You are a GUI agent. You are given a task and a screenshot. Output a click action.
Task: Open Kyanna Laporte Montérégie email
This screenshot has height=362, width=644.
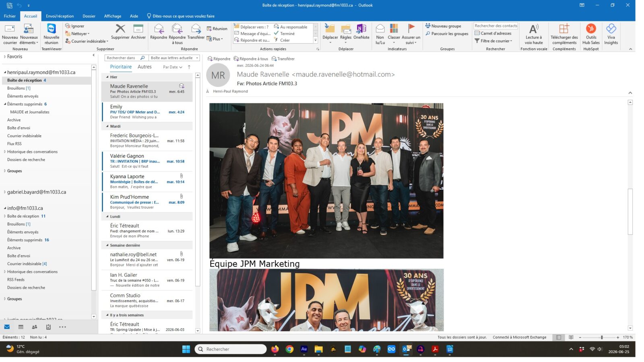(147, 181)
